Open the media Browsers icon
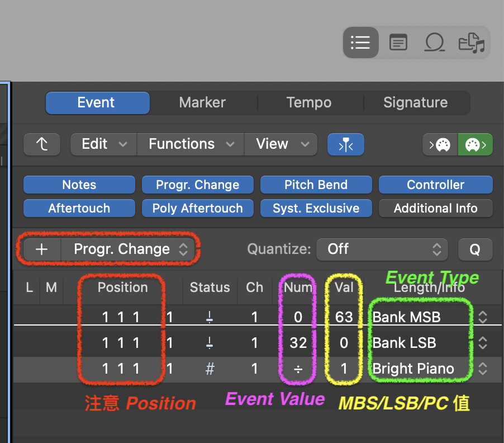504x443 pixels. tap(471, 43)
